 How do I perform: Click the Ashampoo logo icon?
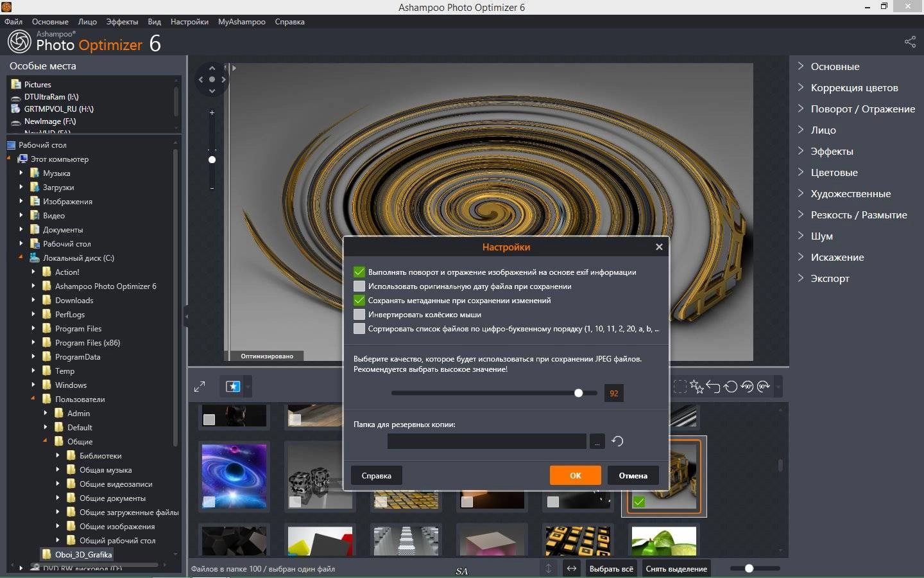(19, 42)
